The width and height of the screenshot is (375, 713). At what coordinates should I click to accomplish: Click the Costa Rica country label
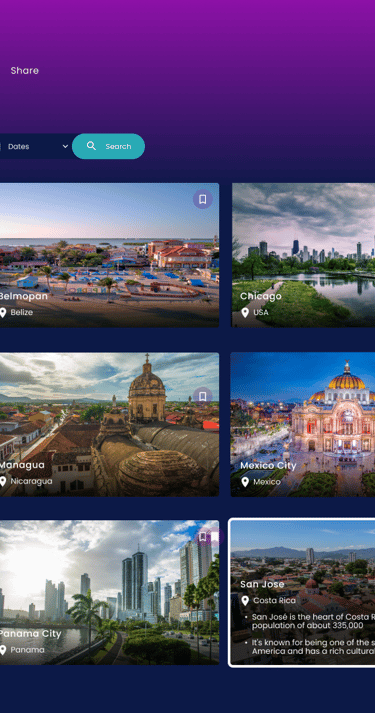[x=274, y=600]
